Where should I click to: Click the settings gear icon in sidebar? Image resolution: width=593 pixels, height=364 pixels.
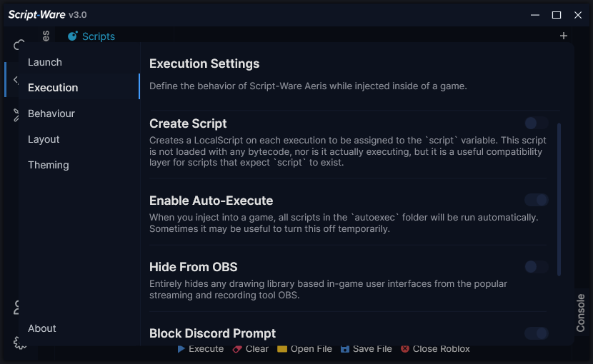click(19, 343)
